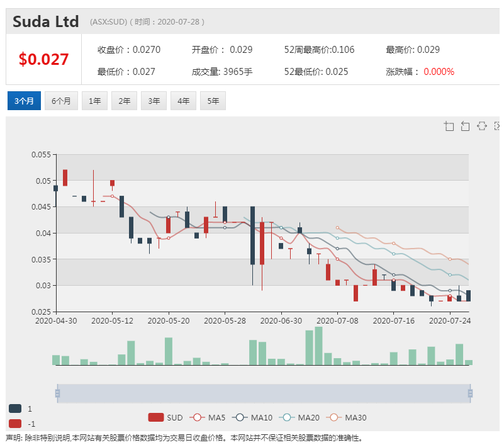
Task: Click the 2020-06-30 date axis label
Action: coord(281,321)
